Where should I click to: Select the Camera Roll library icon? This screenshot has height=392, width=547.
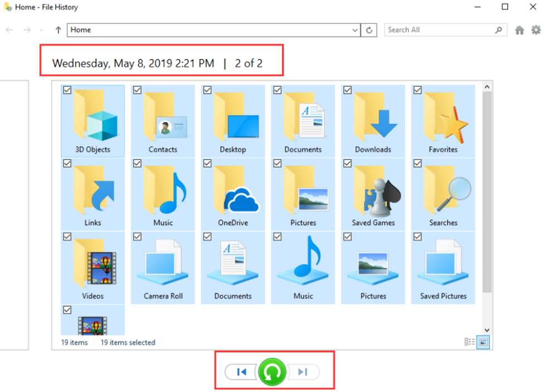[163, 262]
